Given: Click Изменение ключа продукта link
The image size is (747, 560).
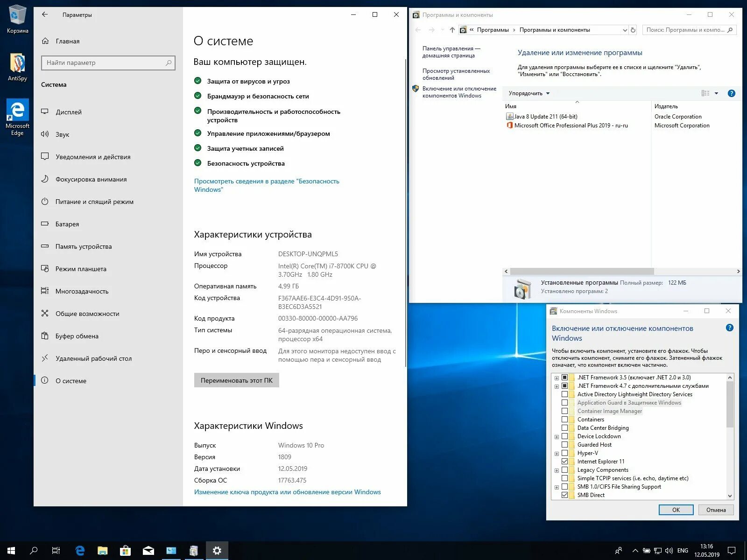Looking at the screenshot, I should click(288, 492).
